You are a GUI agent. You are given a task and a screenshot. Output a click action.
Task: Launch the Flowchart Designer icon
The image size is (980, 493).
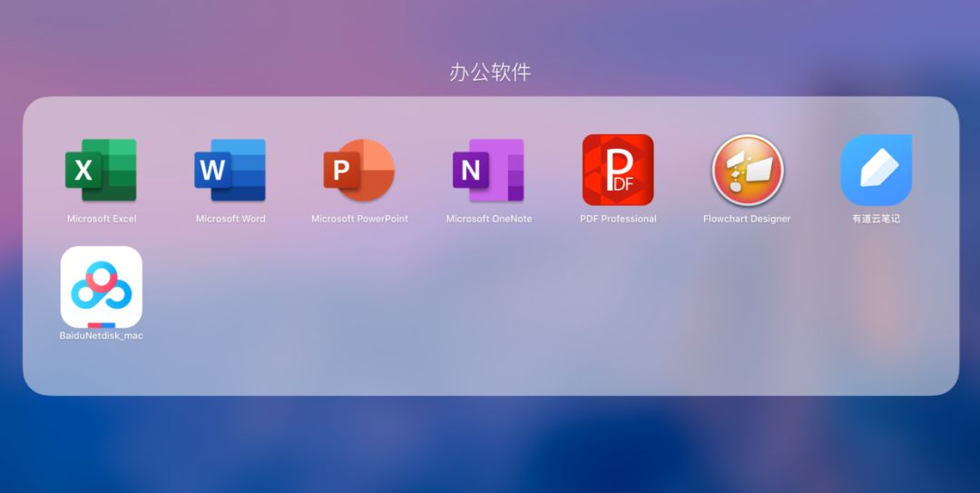pos(748,170)
